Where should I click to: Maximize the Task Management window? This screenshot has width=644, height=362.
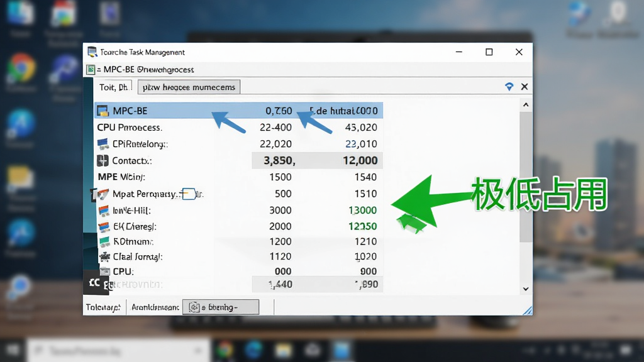pos(489,52)
